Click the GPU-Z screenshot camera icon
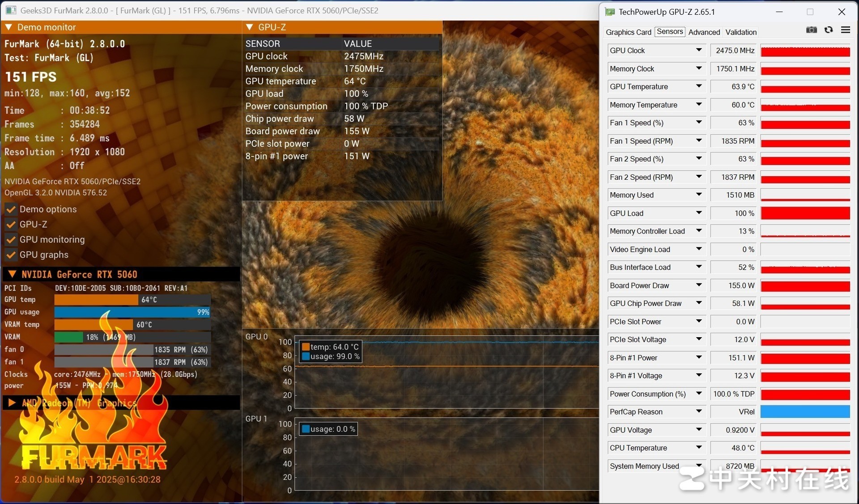 coord(812,30)
